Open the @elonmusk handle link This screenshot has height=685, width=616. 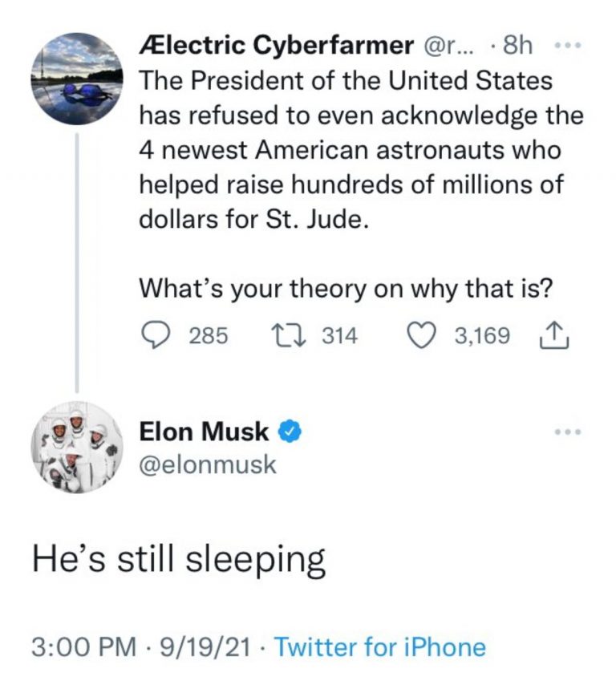[208, 464]
